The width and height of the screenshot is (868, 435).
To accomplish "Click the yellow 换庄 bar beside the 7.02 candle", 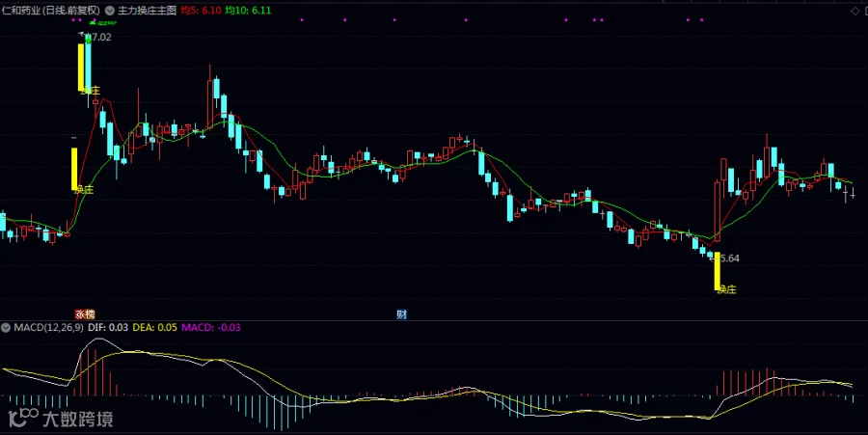I will pos(81,67).
